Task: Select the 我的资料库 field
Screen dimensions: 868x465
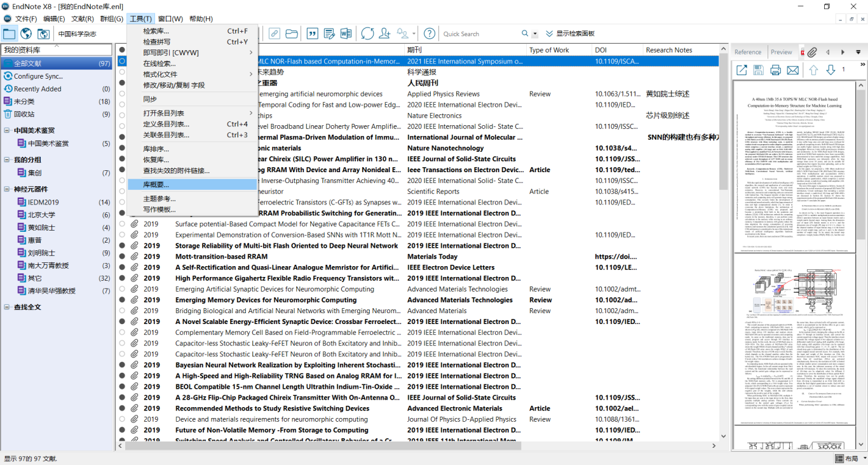Action: (x=57, y=50)
